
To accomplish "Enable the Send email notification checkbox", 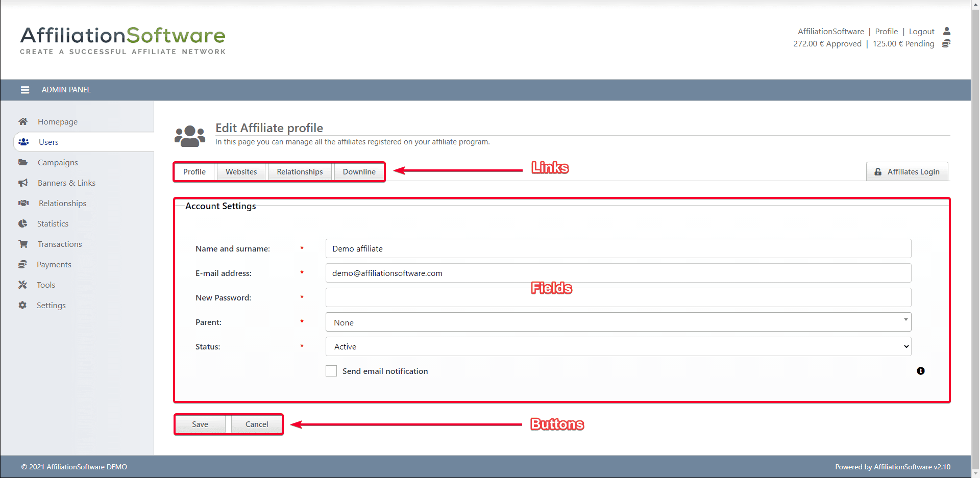I will click(331, 371).
